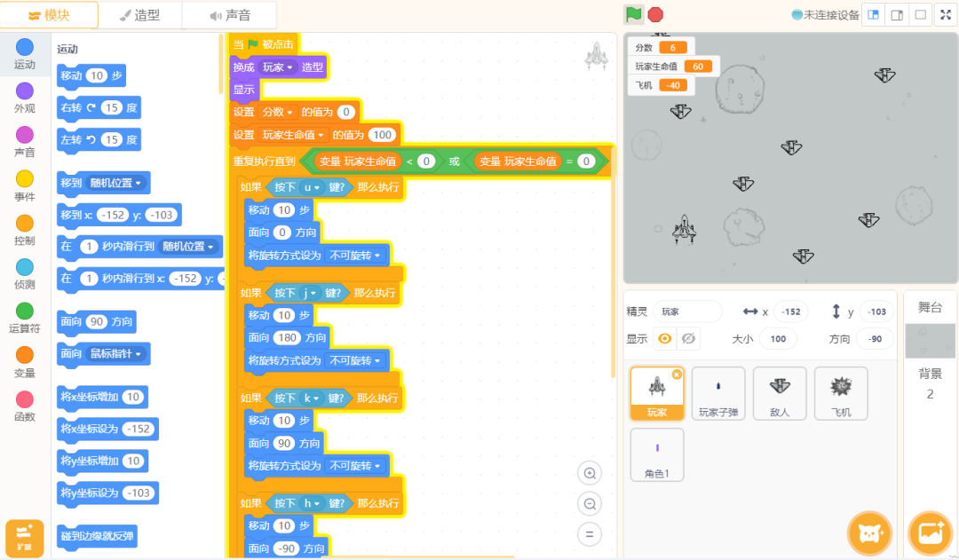
Task: Switch to stage-only layout icon
Action: pos(921,15)
